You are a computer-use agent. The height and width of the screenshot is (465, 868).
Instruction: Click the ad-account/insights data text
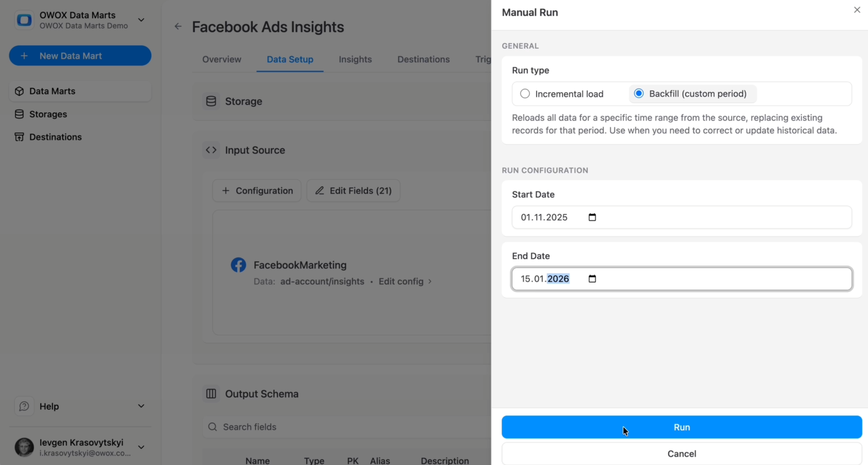point(323,282)
